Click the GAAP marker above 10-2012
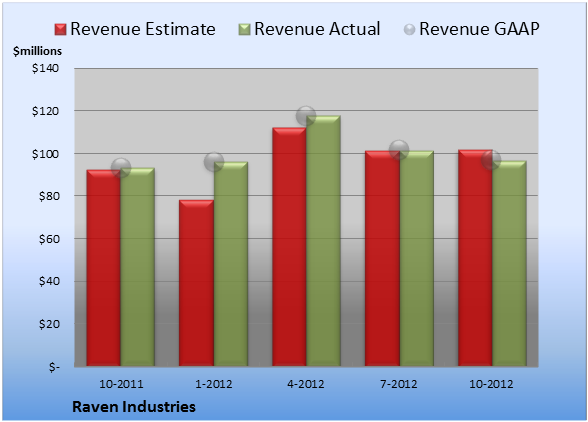Image resolution: width=588 pixels, height=422 pixels. pos(491,160)
